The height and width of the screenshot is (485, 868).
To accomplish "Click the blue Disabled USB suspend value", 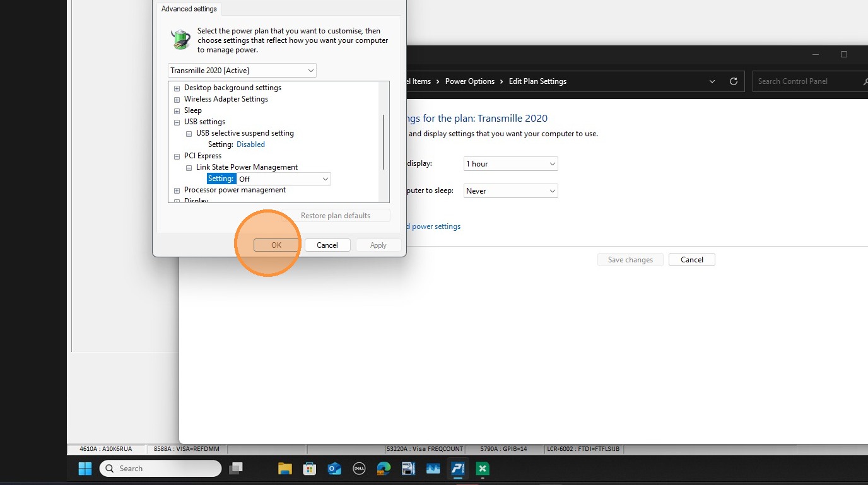I will tap(250, 144).
